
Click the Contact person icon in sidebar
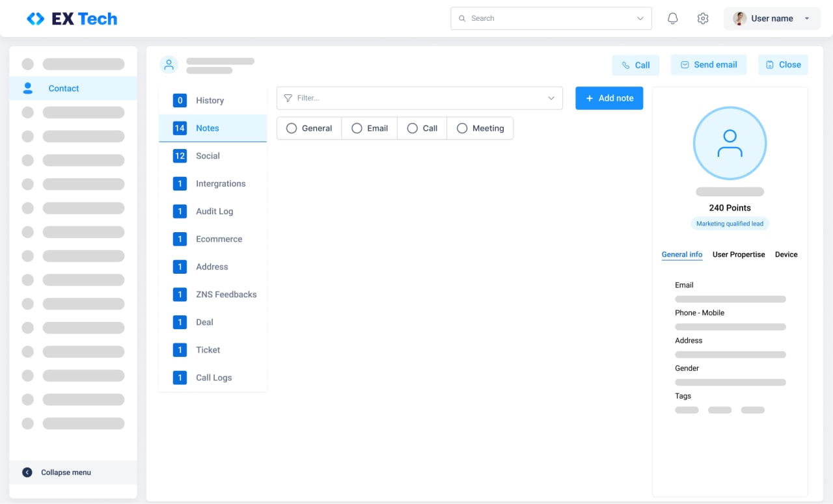click(27, 88)
